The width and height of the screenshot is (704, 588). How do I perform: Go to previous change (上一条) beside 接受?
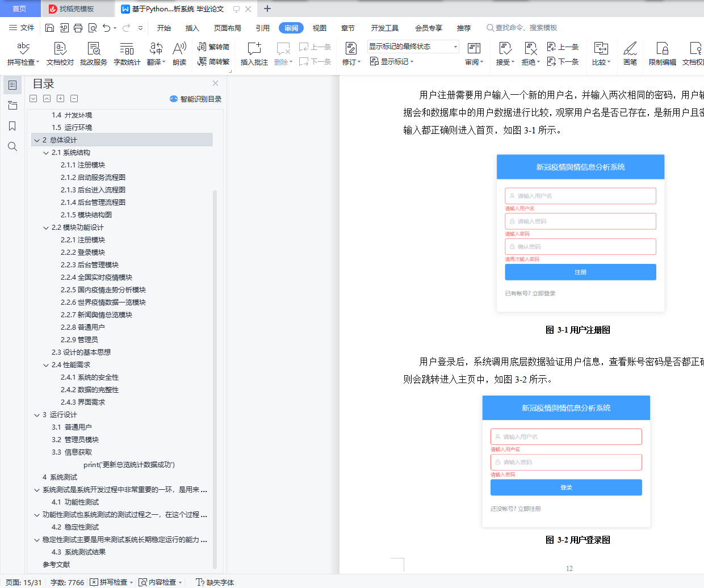pyautogui.click(x=563, y=47)
